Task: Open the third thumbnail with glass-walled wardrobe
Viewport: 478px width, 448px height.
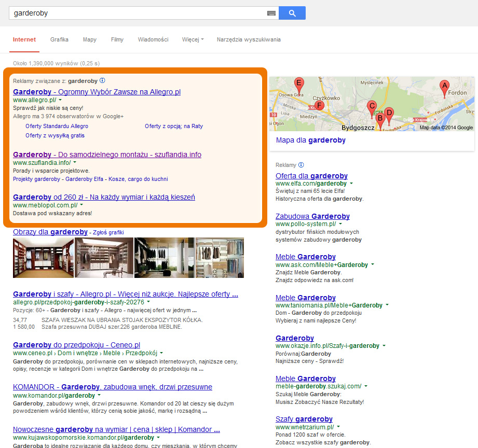Action: 165,258
